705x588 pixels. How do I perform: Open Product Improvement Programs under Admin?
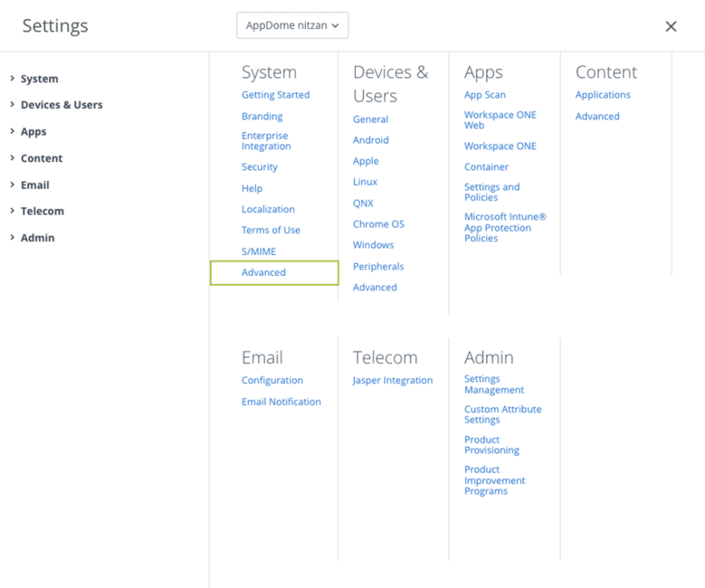[x=494, y=479]
